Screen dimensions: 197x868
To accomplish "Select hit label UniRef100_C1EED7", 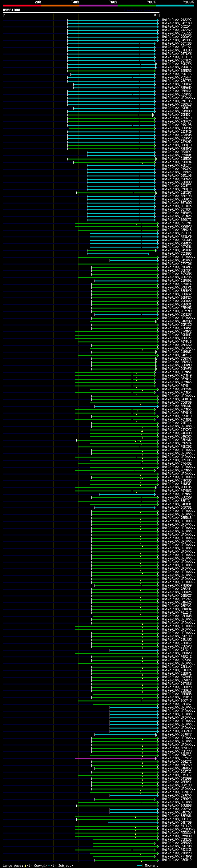I will coord(177,159).
